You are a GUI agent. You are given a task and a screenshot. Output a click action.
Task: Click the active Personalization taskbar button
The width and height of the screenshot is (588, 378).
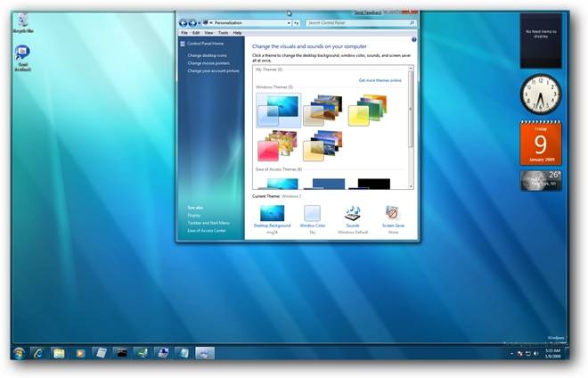point(205,353)
